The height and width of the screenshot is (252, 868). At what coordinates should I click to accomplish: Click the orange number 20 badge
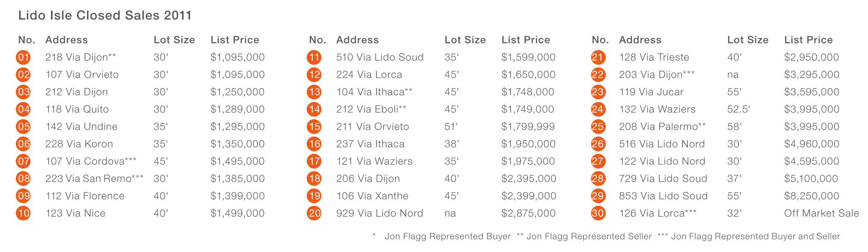[x=314, y=214]
